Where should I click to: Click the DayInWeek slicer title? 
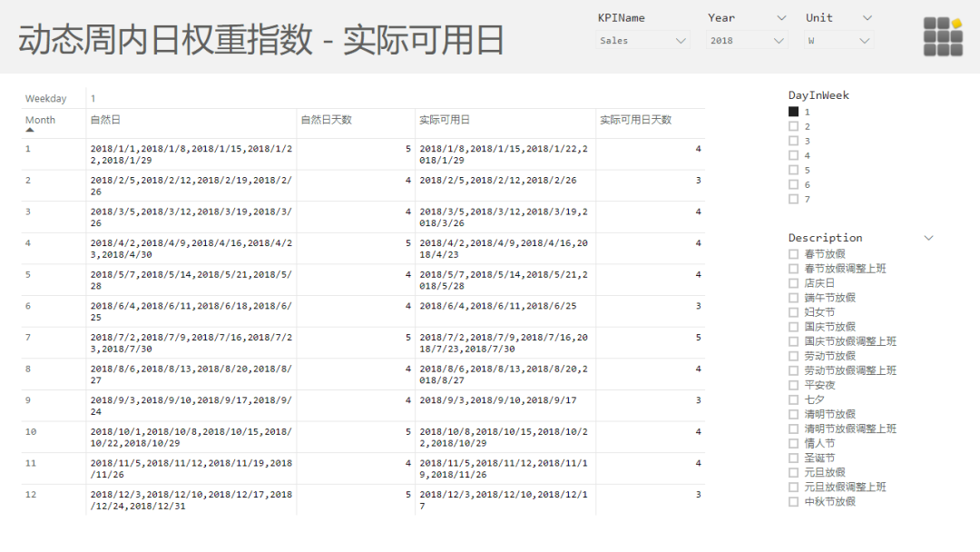(818, 95)
